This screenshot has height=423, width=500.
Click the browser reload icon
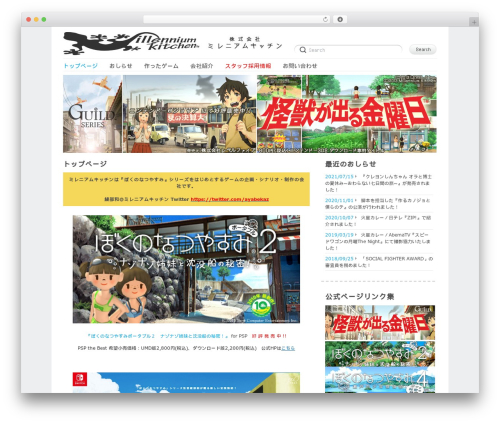click(325, 19)
